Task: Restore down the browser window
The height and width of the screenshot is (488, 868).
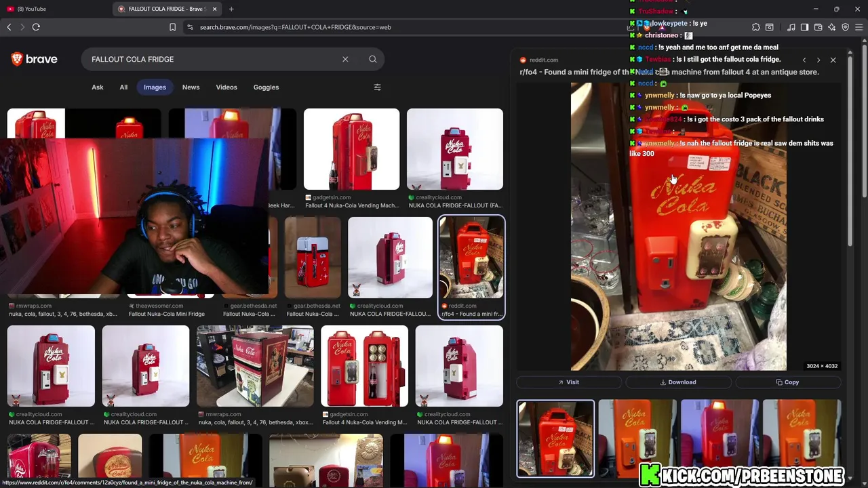Action: tap(837, 9)
